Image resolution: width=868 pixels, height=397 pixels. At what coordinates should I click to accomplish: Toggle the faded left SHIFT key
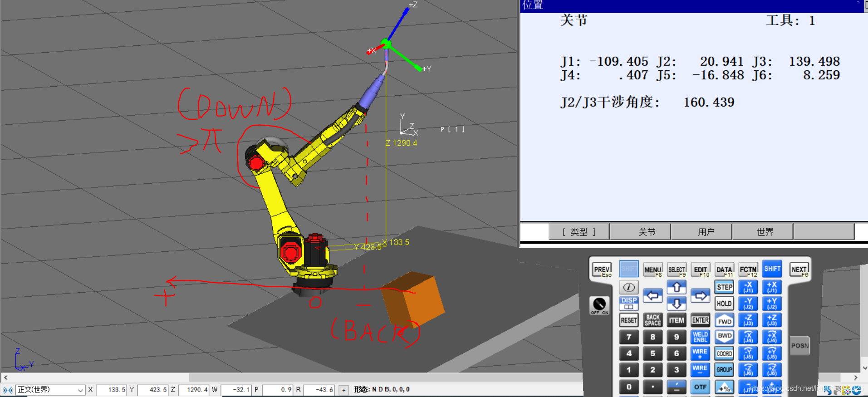click(629, 269)
